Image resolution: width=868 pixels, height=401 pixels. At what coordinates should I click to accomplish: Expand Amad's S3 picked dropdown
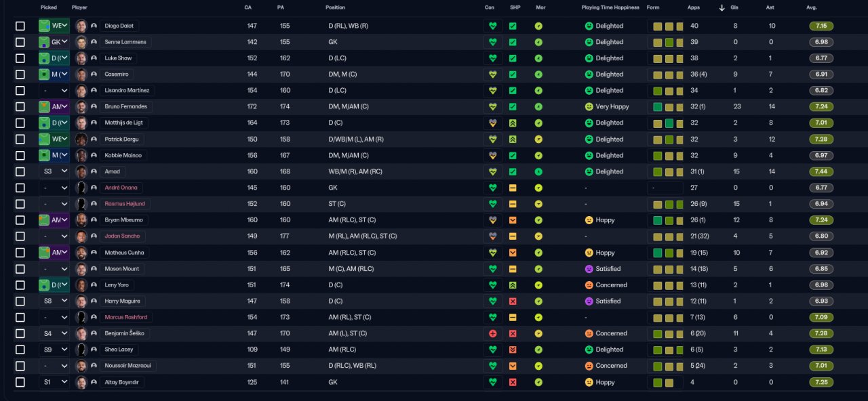click(54, 171)
